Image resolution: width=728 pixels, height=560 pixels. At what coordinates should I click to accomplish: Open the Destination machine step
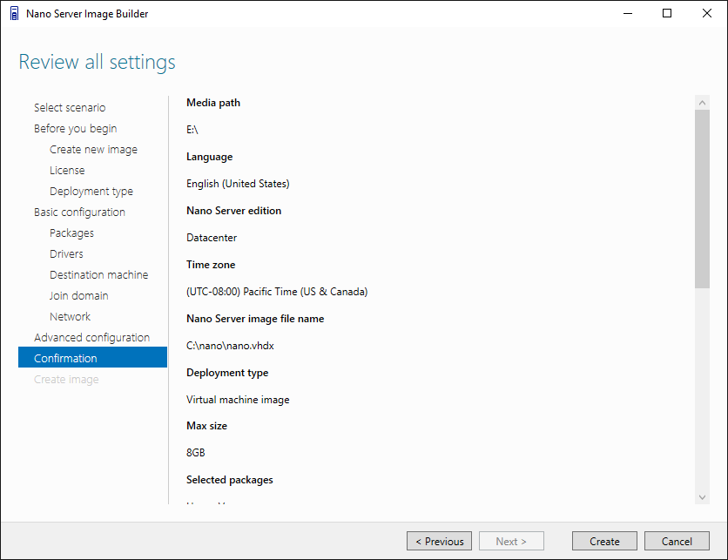pyautogui.click(x=99, y=275)
